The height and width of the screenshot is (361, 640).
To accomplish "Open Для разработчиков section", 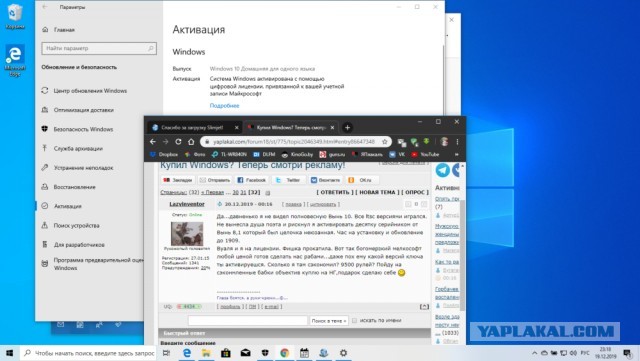I will pyautogui.click(x=73, y=244).
